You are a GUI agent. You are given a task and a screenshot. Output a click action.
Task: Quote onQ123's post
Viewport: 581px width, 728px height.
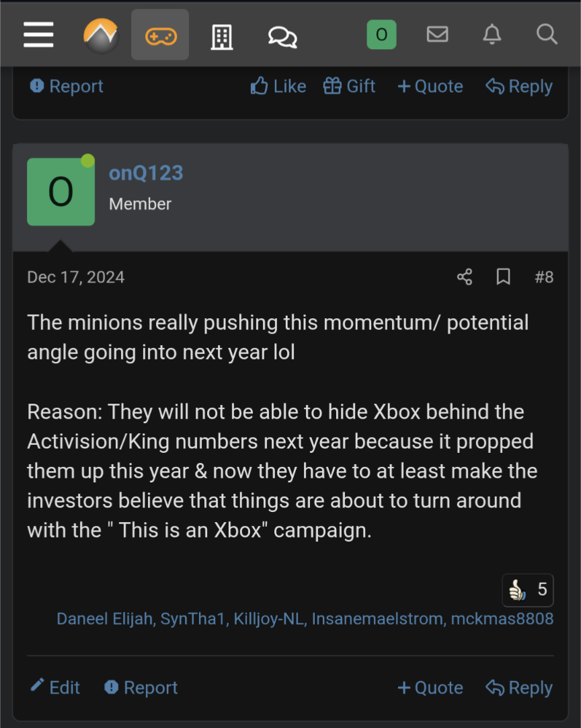pyautogui.click(x=430, y=687)
